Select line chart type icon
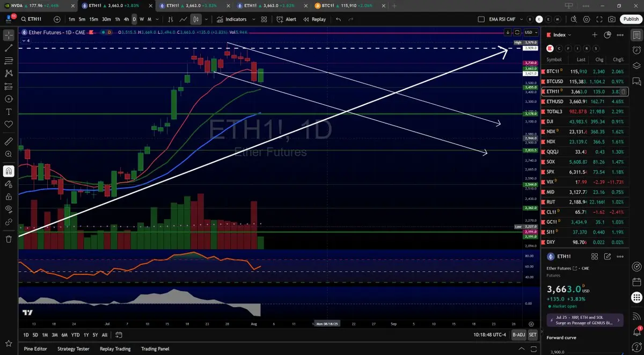Screen dimensions: 644x355 coord(183,19)
